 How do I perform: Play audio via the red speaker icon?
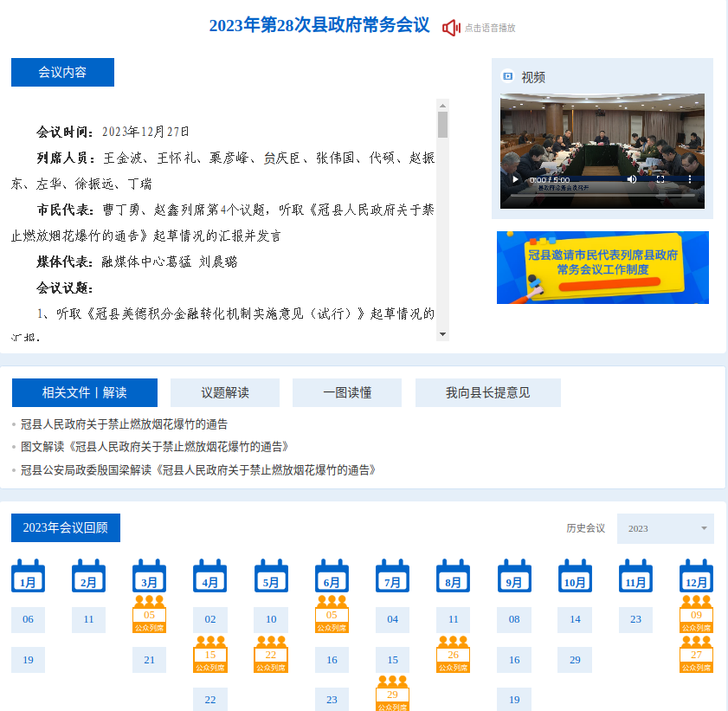click(x=451, y=28)
